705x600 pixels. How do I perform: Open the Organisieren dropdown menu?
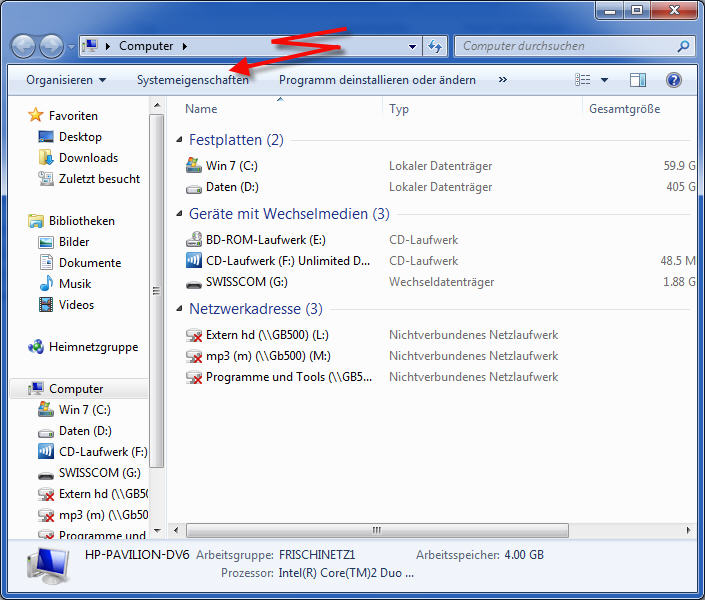pyautogui.click(x=66, y=80)
